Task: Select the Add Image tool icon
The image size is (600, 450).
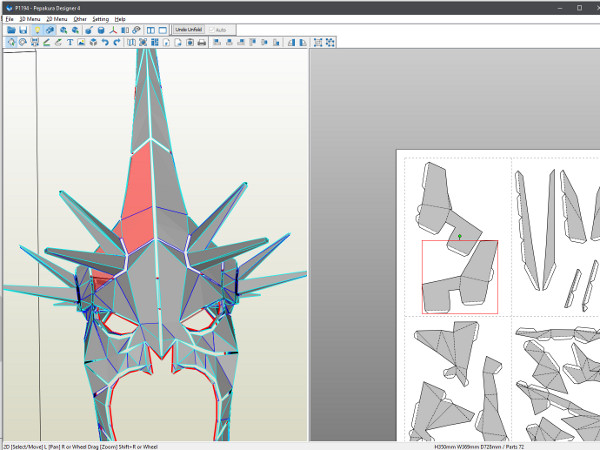Action: tap(81, 42)
